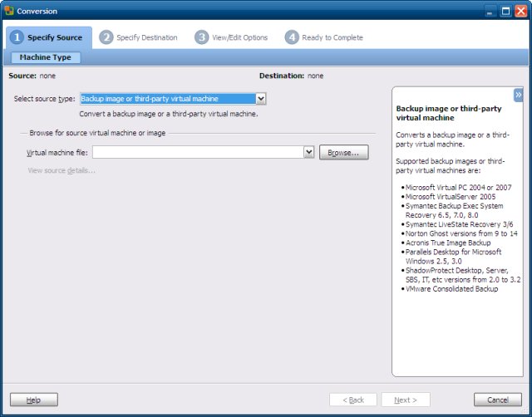Cancel the conversion wizard
Screen dimensions: 532x417
click(497, 400)
